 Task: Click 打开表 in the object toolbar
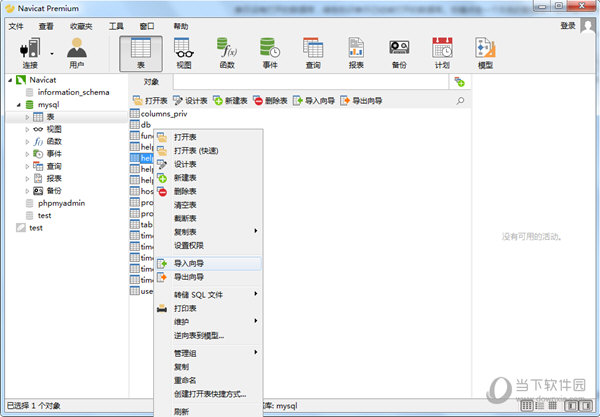[150, 101]
